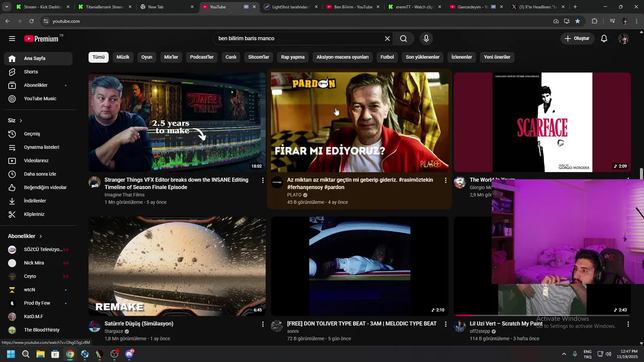The width and height of the screenshot is (644, 362).
Task: Open The Bloodthirsty channel subscription
Action: 38,330
